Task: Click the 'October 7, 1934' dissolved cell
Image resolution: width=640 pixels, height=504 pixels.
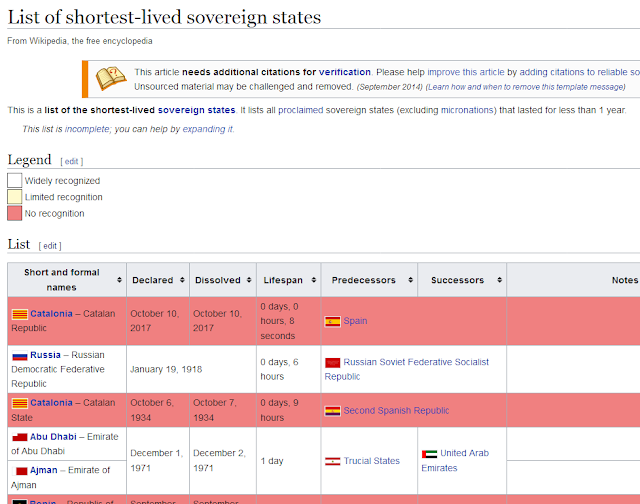Action: pyautogui.click(x=223, y=410)
